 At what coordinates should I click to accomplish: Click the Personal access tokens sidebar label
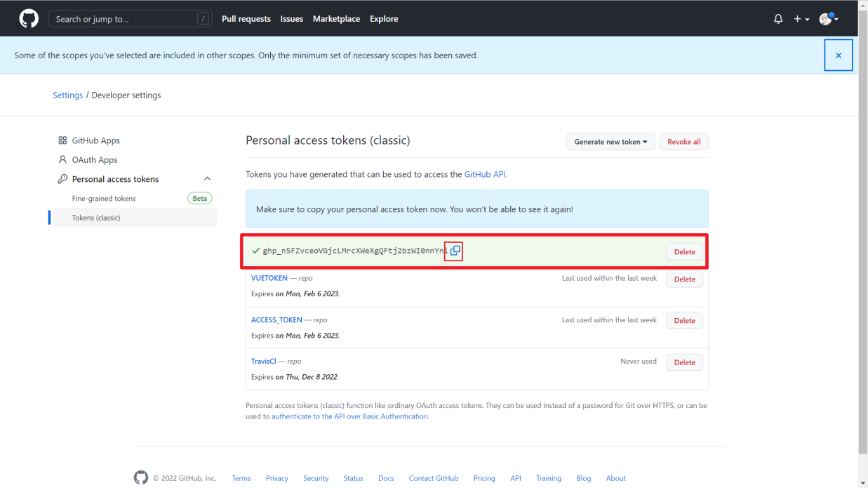[x=115, y=179]
